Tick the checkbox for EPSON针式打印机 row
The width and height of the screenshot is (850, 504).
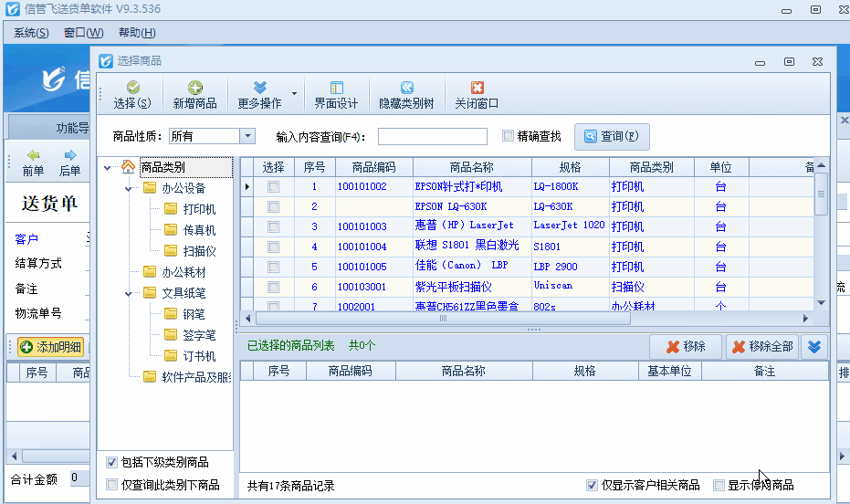tap(273, 186)
